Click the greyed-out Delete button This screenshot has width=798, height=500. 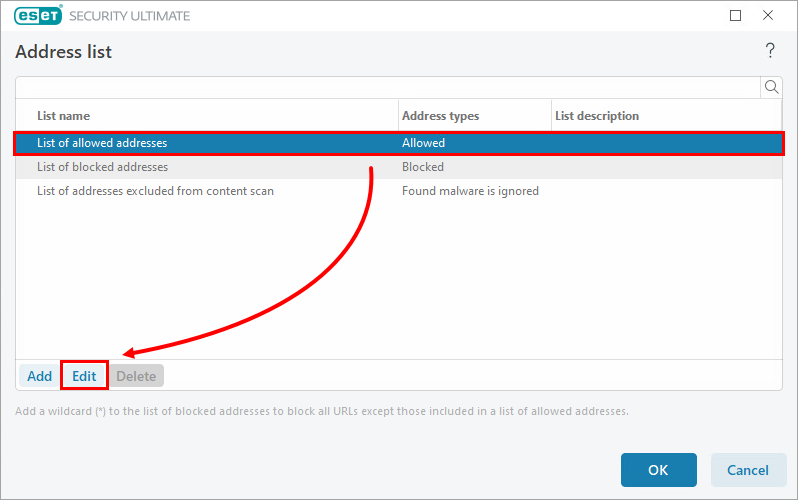coord(137,376)
